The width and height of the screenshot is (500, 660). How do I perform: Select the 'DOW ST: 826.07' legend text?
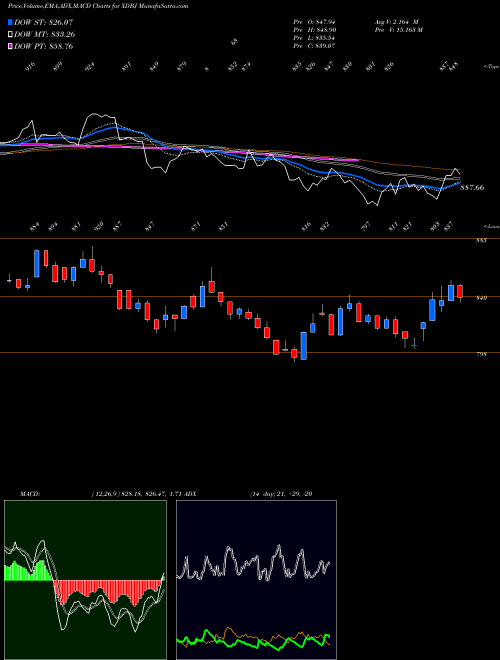44,22
